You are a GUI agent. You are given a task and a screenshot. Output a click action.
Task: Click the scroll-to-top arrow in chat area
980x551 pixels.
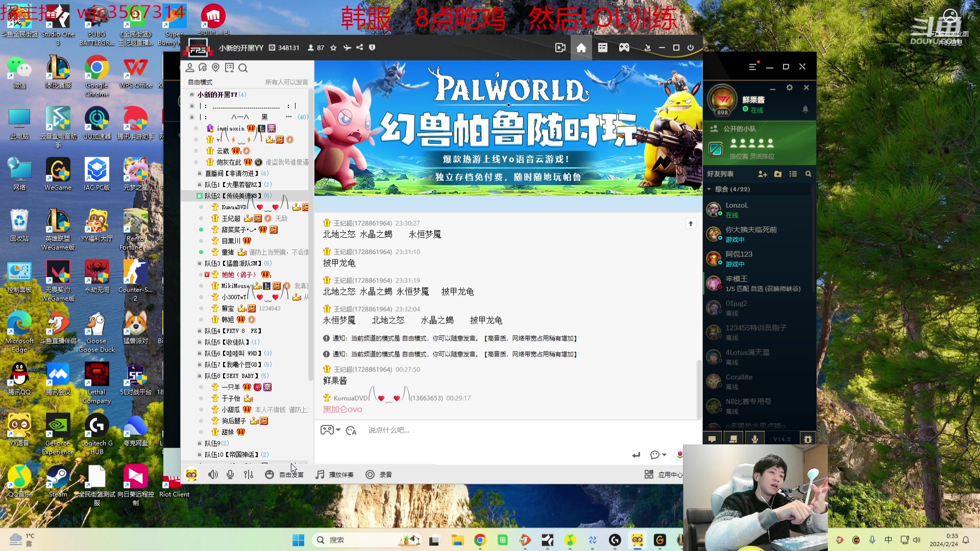[x=691, y=223]
